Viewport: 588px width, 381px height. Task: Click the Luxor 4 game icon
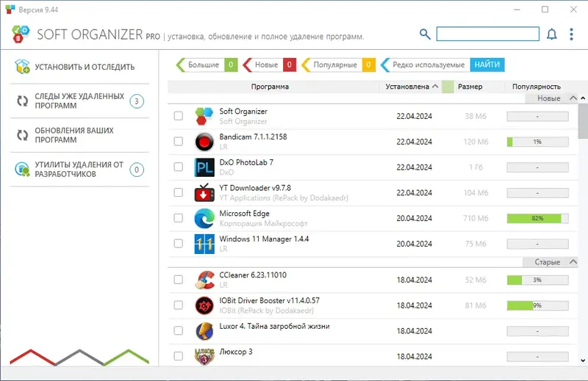[x=204, y=331]
